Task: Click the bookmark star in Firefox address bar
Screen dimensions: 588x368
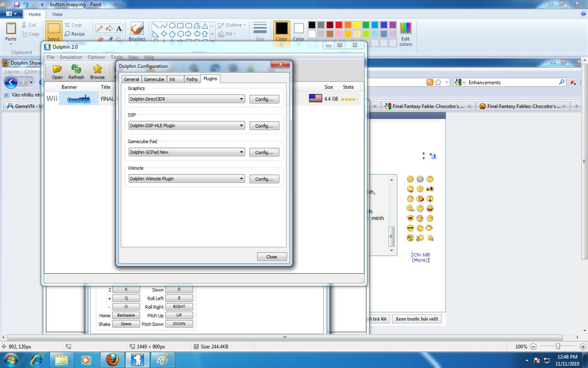Action: (438, 82)
